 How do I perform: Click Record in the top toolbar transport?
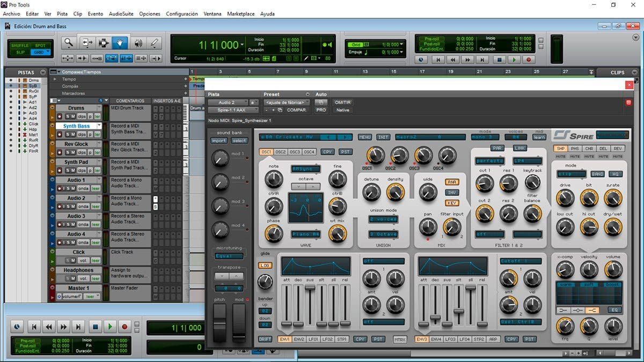(528, 60)
